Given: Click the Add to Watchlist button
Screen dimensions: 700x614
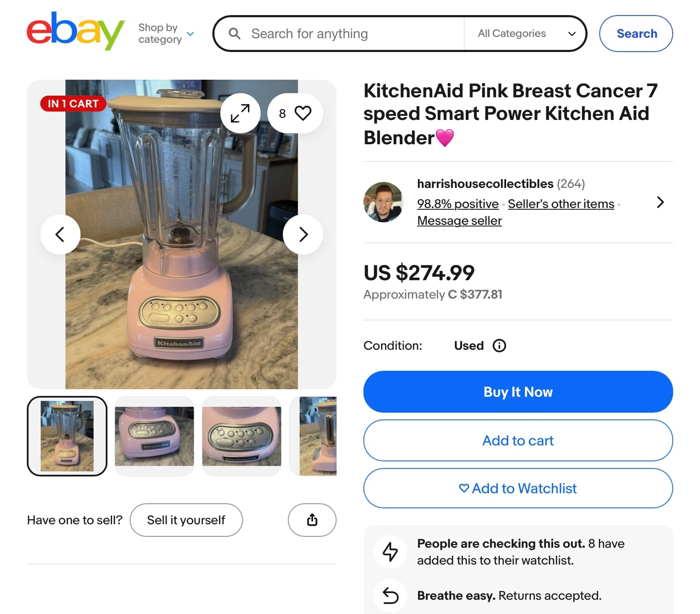Looking at the screenshot, I should [518, 488].
